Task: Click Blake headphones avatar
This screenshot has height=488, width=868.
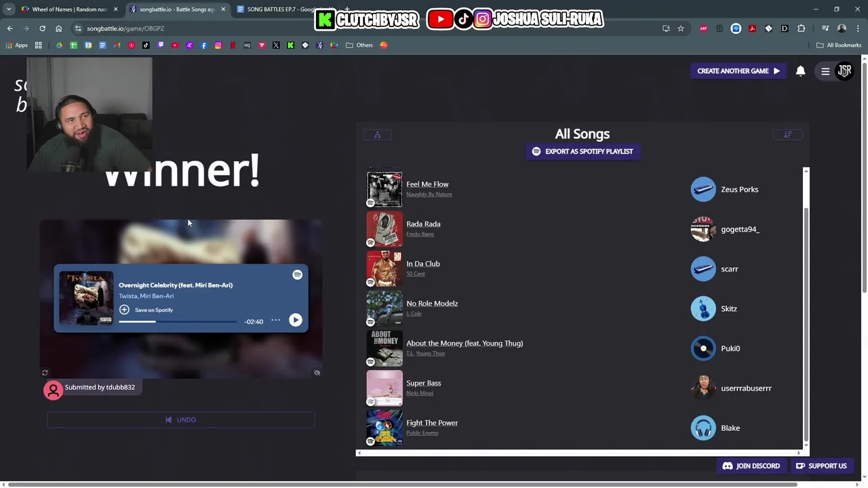Action: click(703, 428)
